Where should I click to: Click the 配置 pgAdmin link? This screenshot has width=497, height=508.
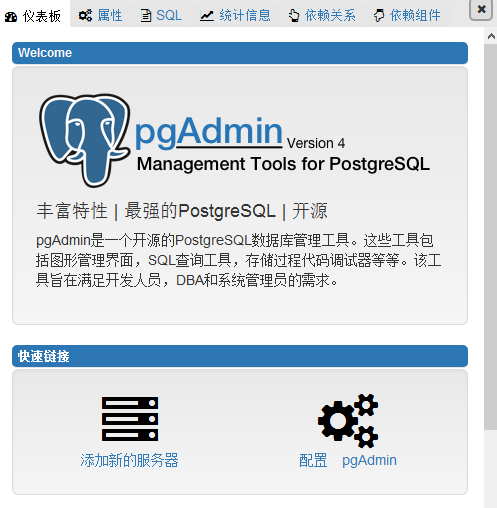[x=348, y=460]
